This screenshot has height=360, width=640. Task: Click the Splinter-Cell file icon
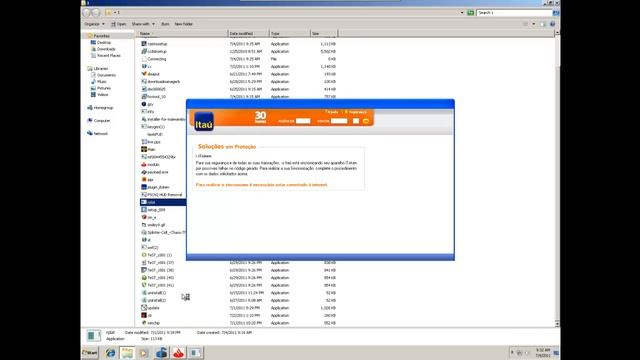point(144,232)
